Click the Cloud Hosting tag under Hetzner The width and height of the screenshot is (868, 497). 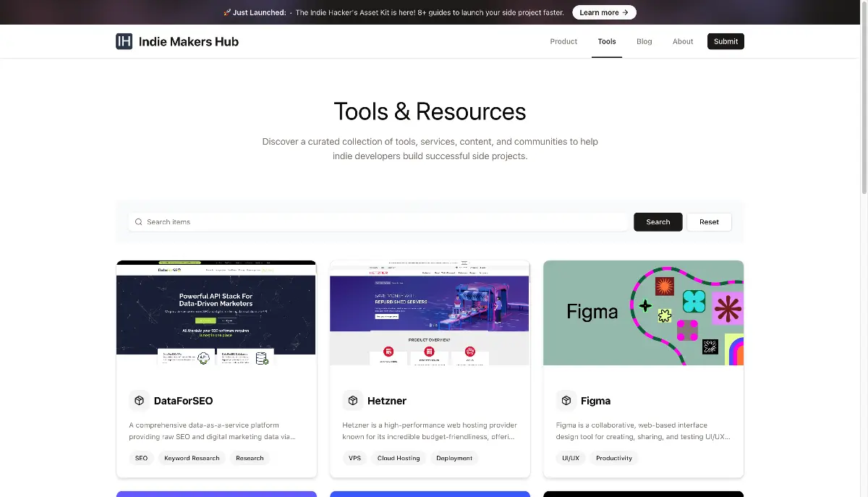[x=399, y=458]
